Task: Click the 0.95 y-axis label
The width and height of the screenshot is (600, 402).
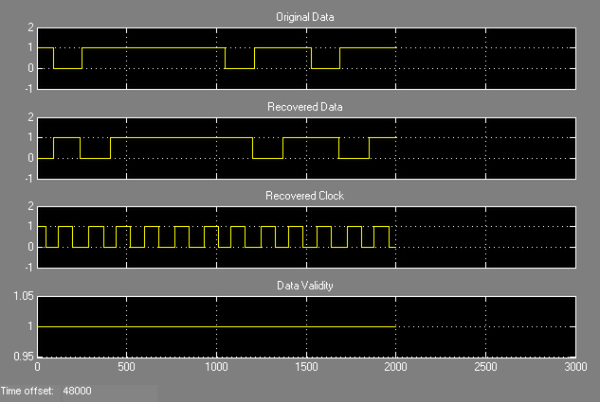Action: 23,356
